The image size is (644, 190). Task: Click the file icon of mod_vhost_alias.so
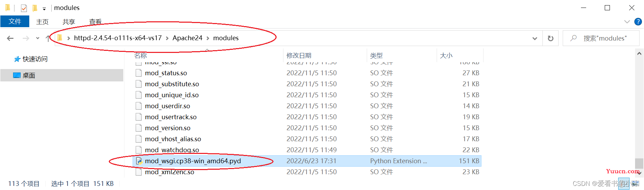coord(139,139)
